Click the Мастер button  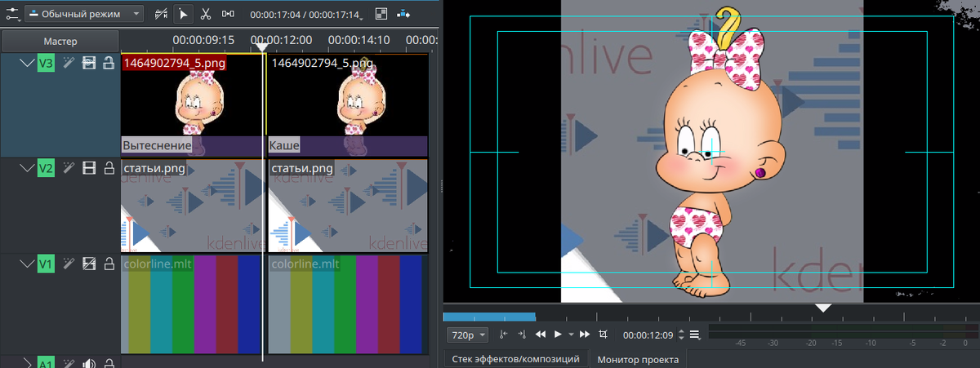(60, 41)
